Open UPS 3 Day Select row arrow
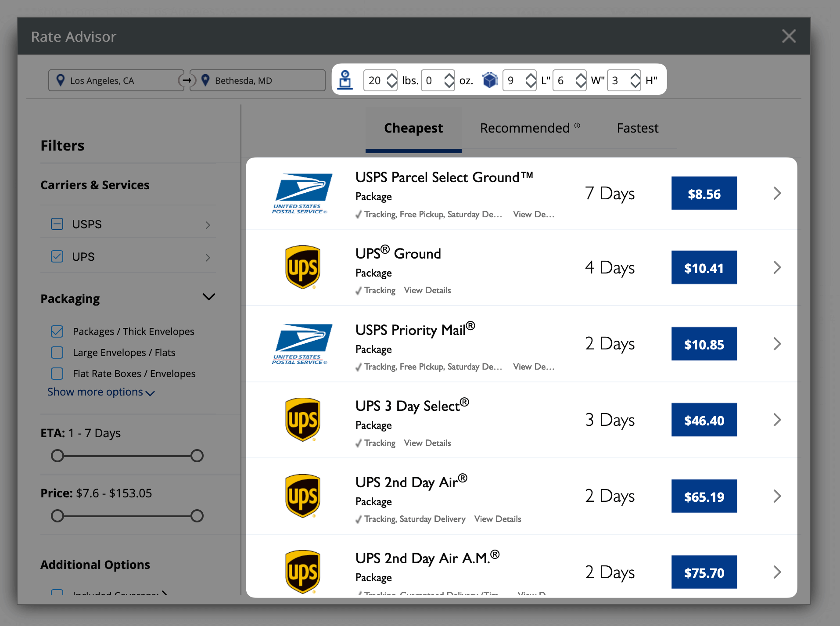Viewport: 840px width, 626px height. point(777,420)
